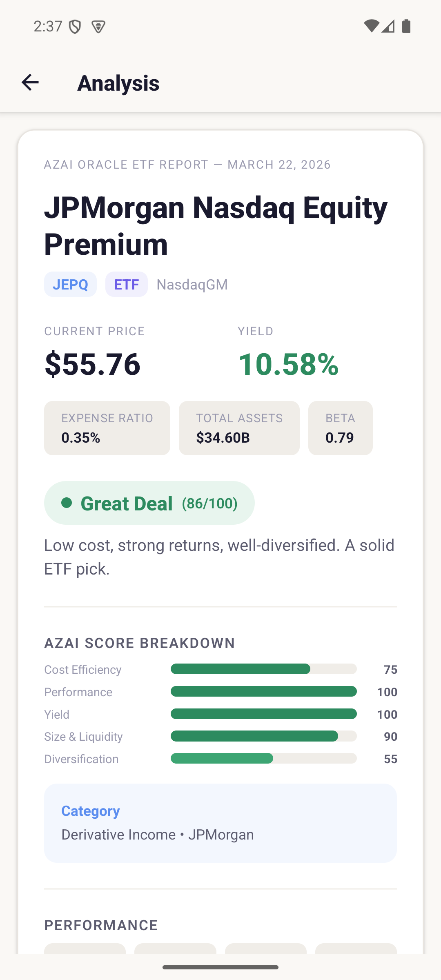Tap Derivative Income • JPMorgan category text
441x980 pixels.
(157, 835)
